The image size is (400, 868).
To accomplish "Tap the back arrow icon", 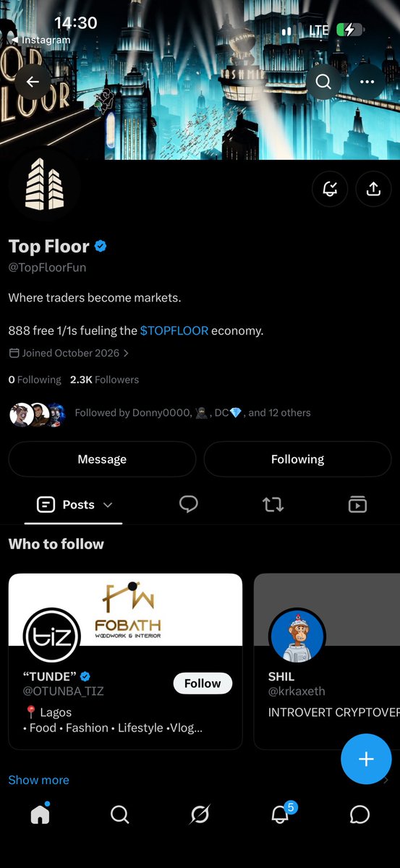I will 33,82.
